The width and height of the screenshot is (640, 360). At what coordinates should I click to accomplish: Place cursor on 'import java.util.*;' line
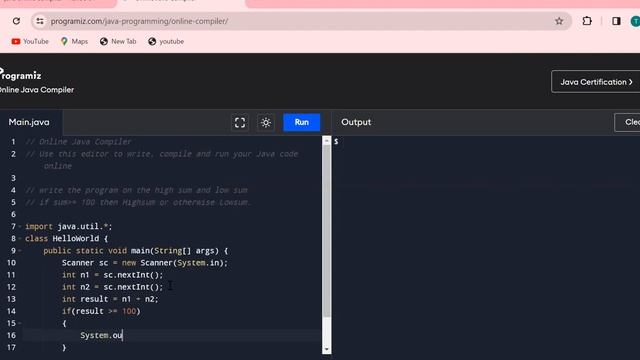tap(69, 227)
